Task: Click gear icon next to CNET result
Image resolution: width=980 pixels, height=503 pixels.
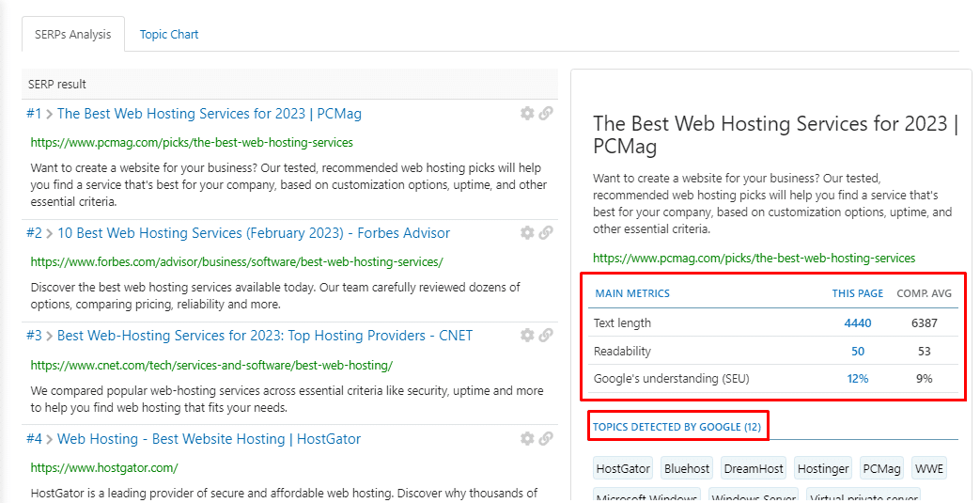Action: click(527, 336)
